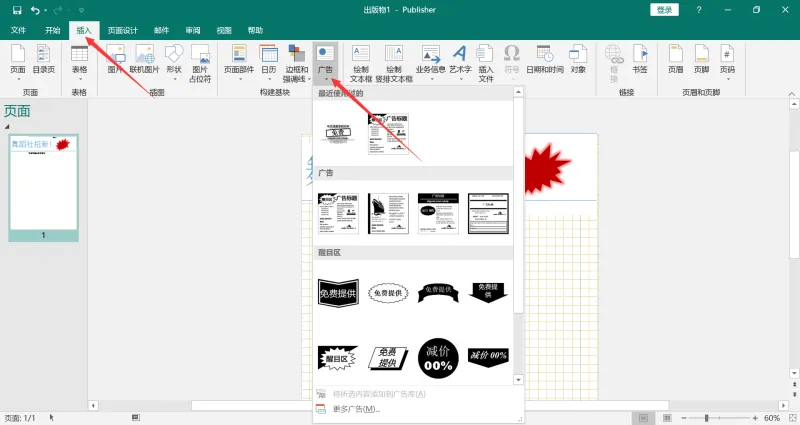
Task: Adjust the zoom slider in status bar
Action: click(706, 418)
